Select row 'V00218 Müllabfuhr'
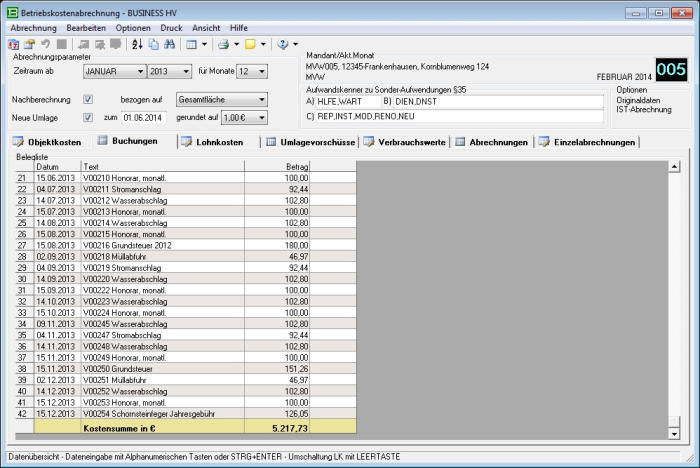 186,256
